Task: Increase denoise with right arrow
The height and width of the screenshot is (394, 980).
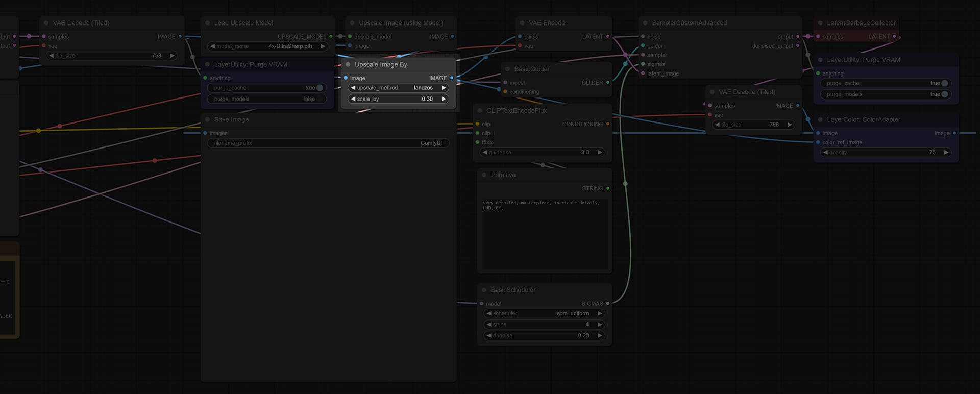Action: coord(600,336)
